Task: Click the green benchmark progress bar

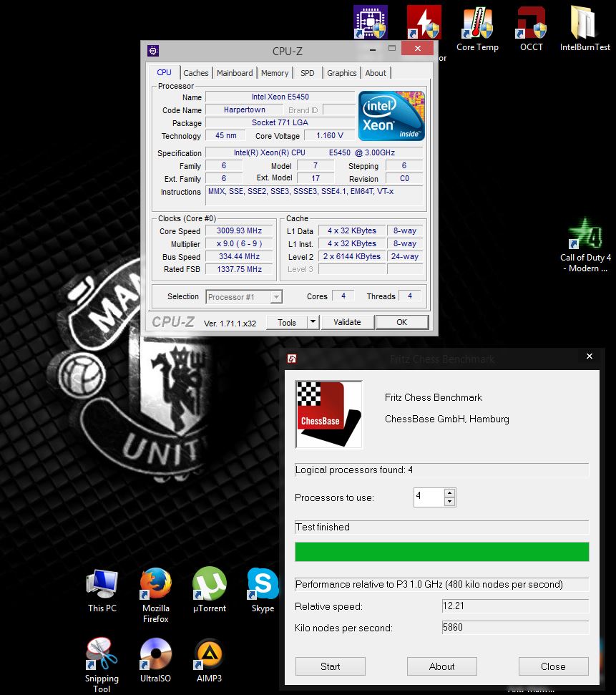Action: coord(441,552)
